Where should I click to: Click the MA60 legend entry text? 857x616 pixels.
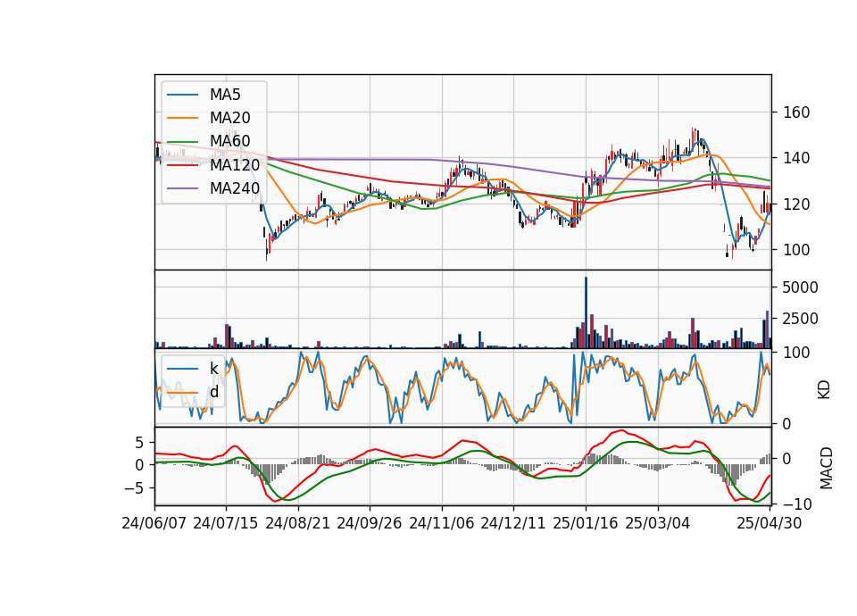click(229, 141)
